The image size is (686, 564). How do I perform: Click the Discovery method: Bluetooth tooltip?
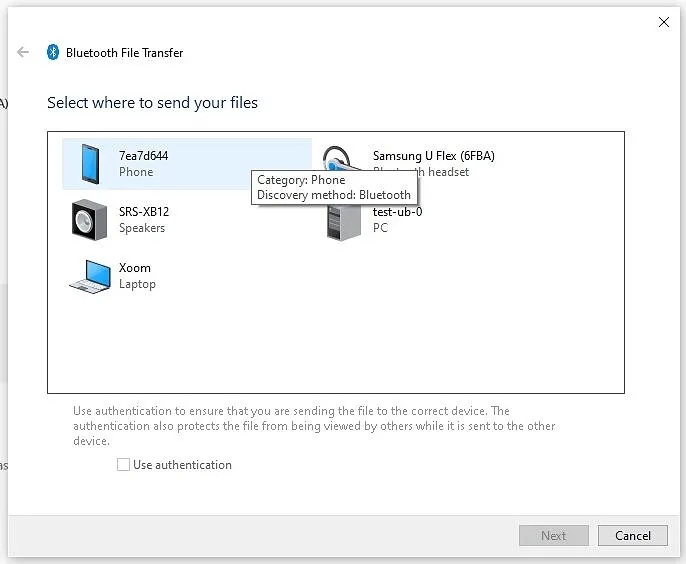pyautogui.click(x=334, y=195)
